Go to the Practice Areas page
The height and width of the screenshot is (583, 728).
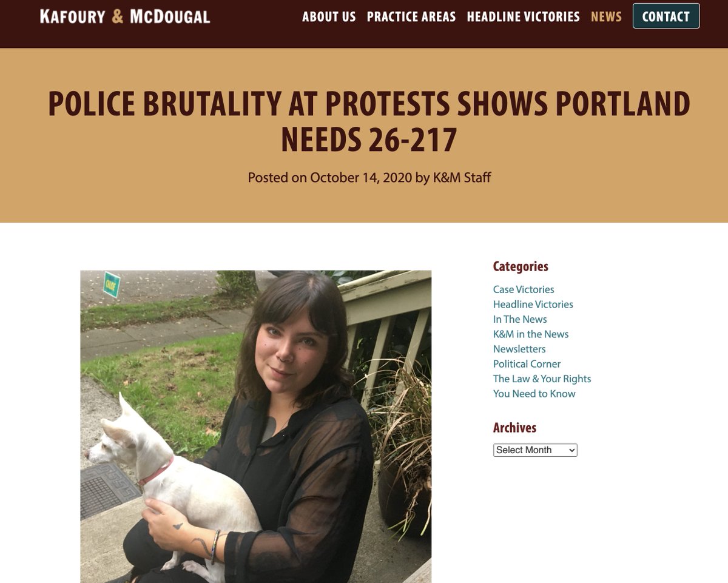pyautogui.click(x=411, y=16)
